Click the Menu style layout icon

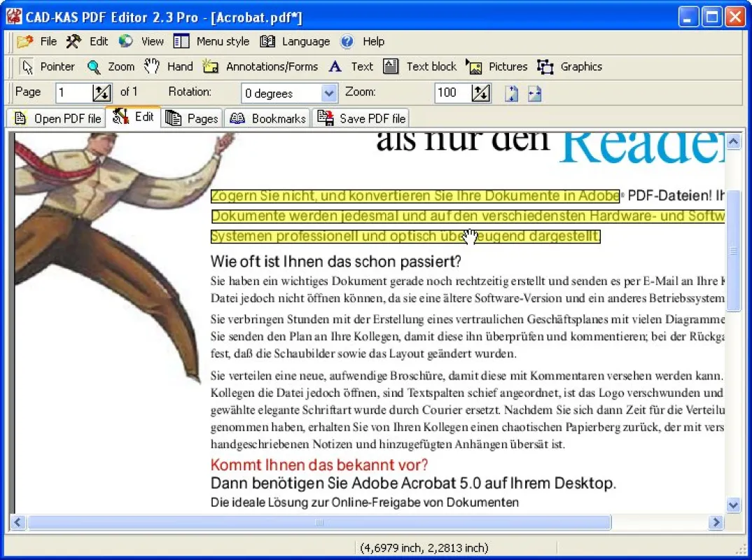click(x=181, y=42)
